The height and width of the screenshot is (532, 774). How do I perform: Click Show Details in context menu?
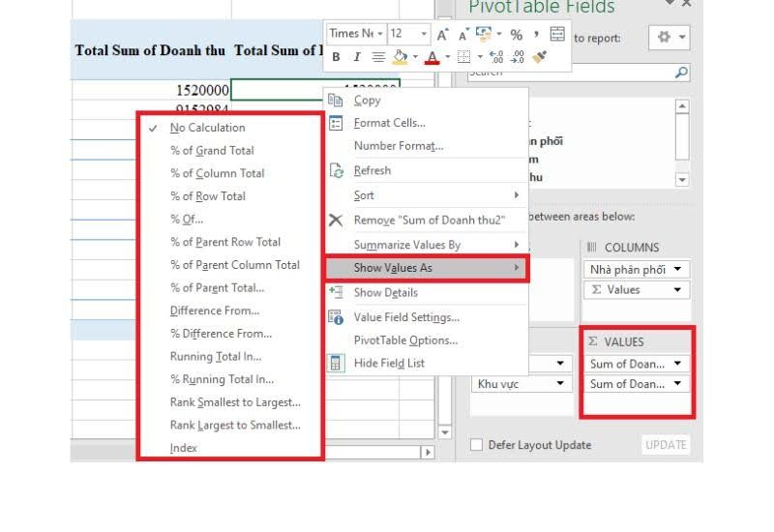[x=427, y=293]
